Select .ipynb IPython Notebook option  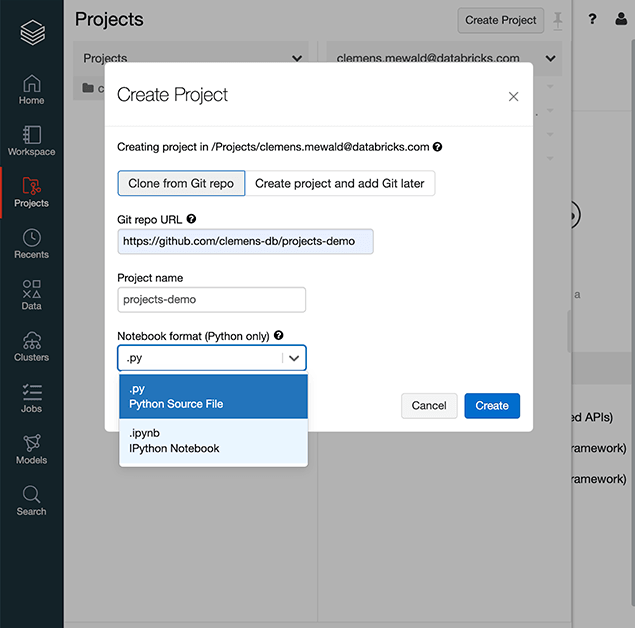pyautogui.click(x=213, y=441)
